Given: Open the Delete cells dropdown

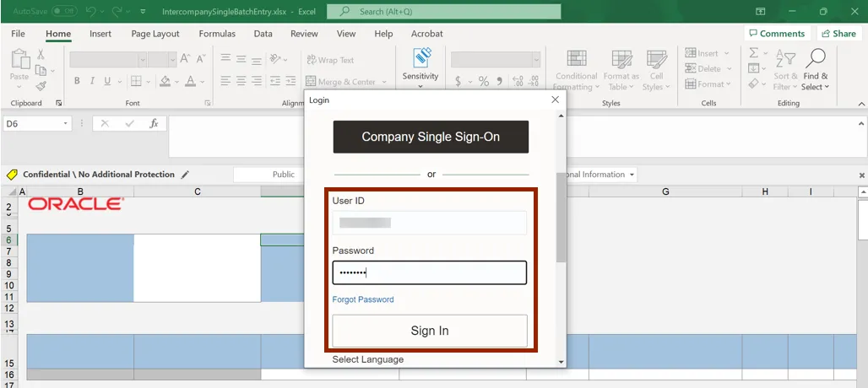Looking at the screenshot, I should click(729, 69).
